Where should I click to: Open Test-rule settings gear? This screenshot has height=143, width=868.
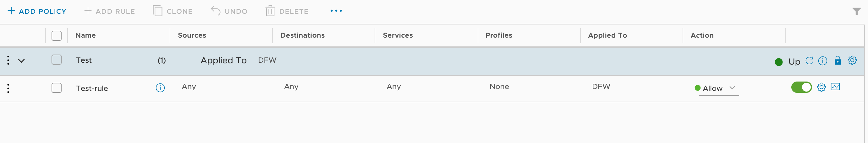tap(821, 87)
